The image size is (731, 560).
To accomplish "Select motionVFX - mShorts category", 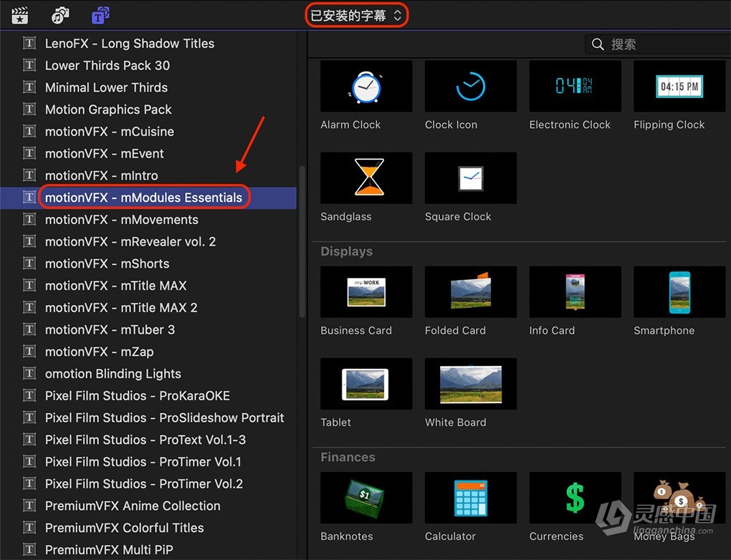I will coord(148,264).
